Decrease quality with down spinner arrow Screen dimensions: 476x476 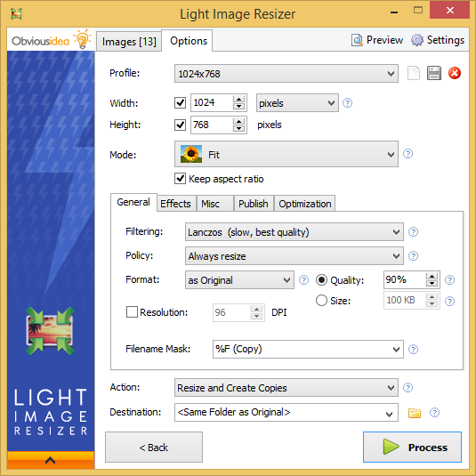click(x=432, y=283)
